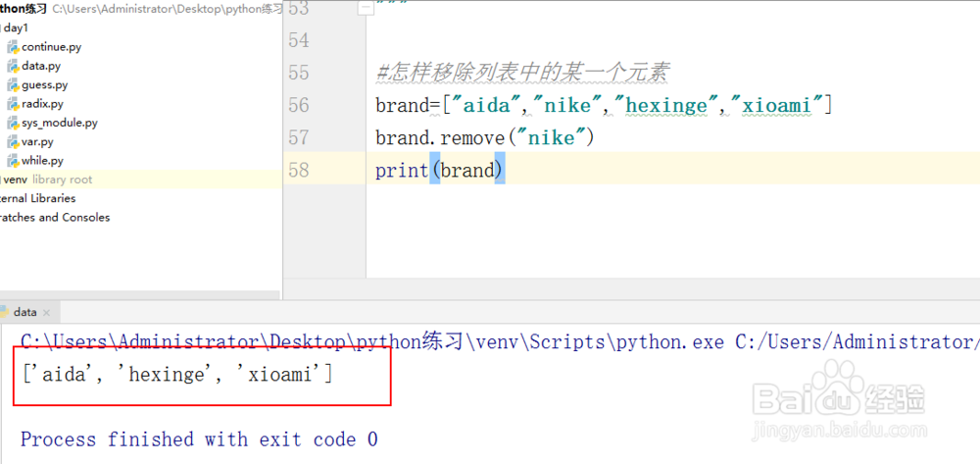Click the print(brand) code line
The image size is (980, 464).
pyautogui.click(x=439, y=171)
